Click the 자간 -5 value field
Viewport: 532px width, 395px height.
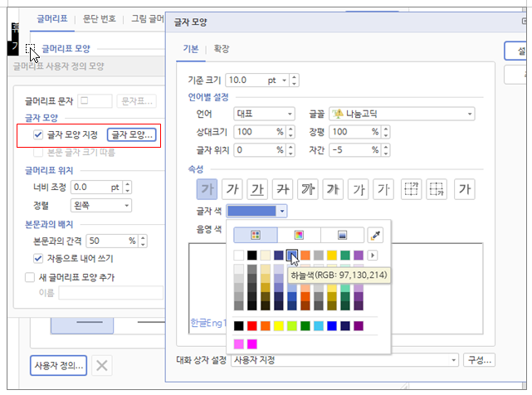[x=355, y=150]
